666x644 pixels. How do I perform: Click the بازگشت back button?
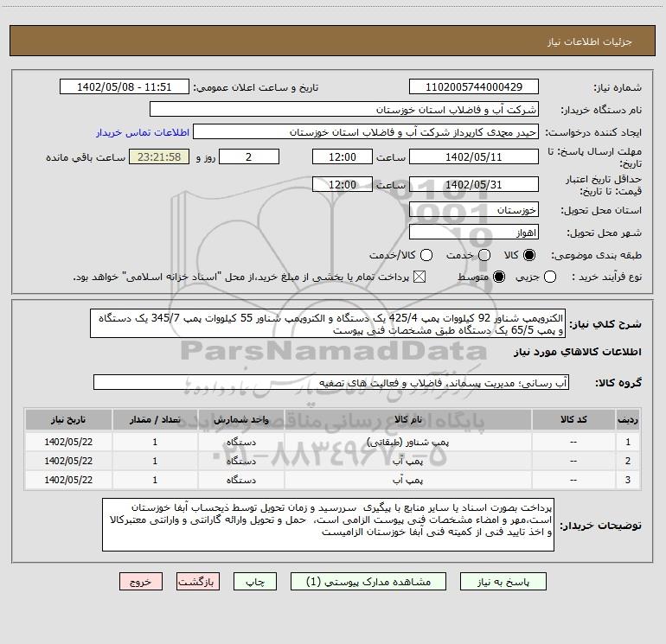click(x=198, y=582)
